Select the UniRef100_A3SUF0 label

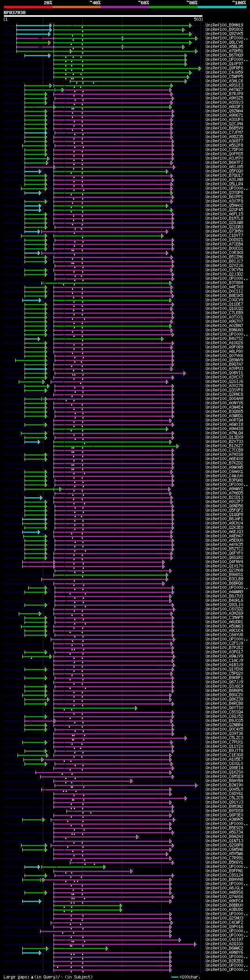click(224, 119)
